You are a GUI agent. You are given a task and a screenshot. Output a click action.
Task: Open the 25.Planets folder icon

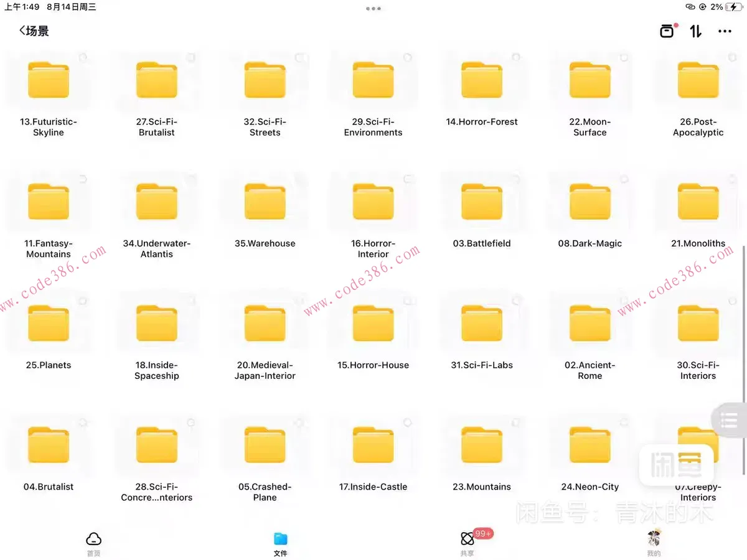tap(49, 323)
